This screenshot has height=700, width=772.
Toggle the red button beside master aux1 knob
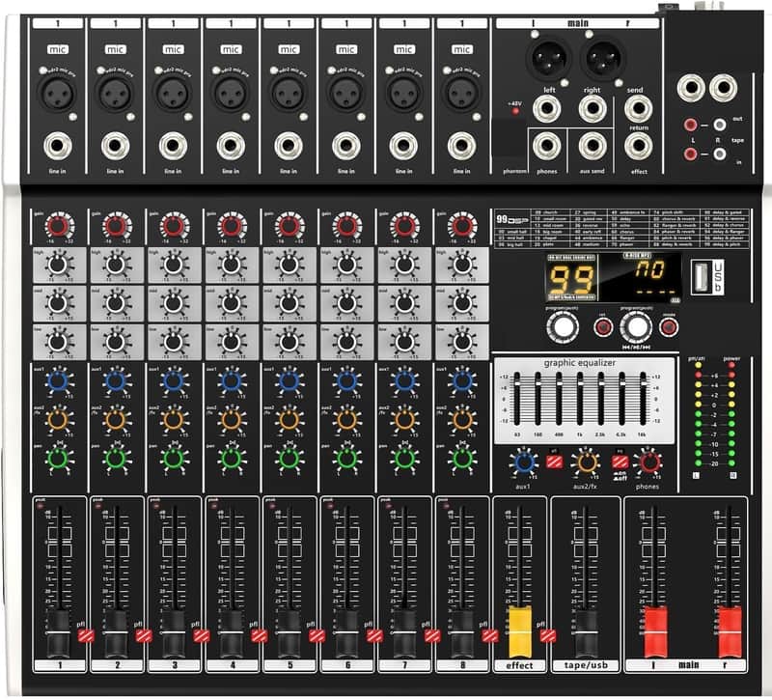click(554, 462)
